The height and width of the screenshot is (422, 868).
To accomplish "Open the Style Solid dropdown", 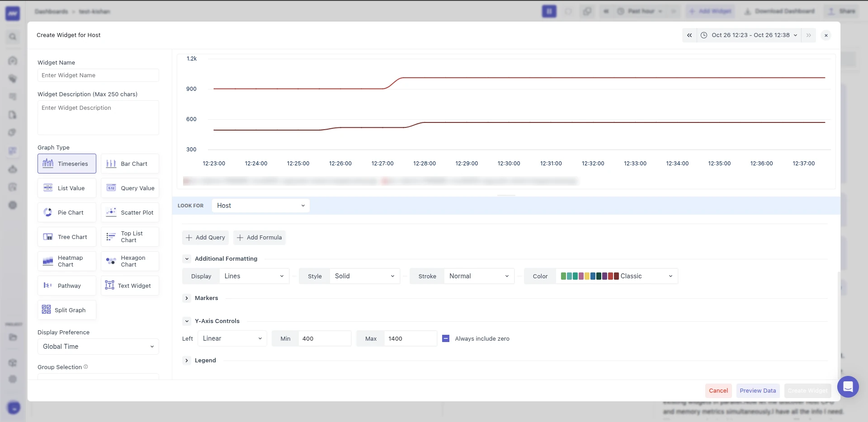I will coord(364,276).
